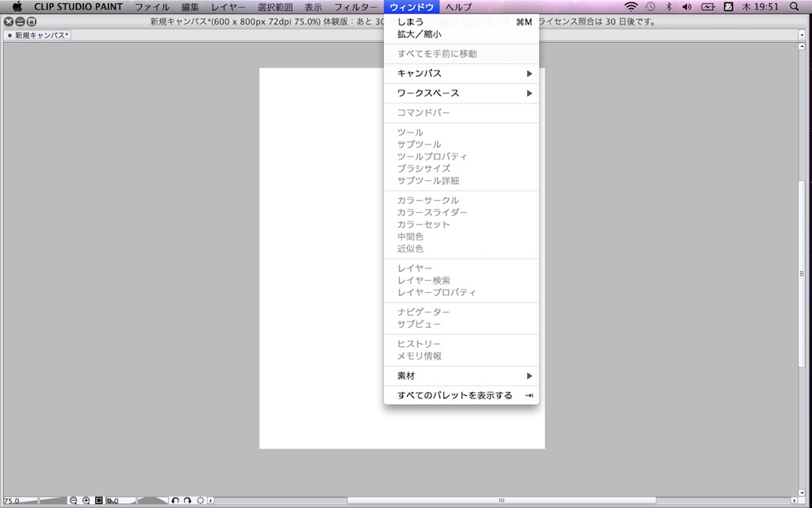Toggle the コマンドバー palette entry
The width and height of the screenshot is (812, 508).
click(461, 113)
